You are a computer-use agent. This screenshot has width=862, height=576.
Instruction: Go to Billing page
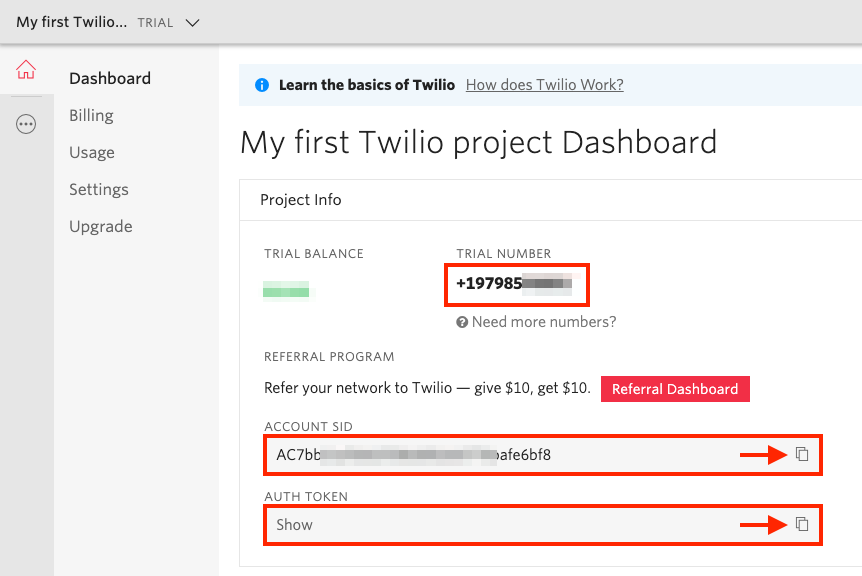click(x=91, y=115)
